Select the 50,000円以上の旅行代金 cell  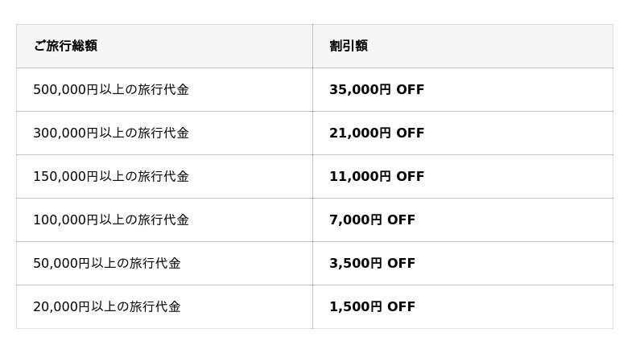click(107, 264)
